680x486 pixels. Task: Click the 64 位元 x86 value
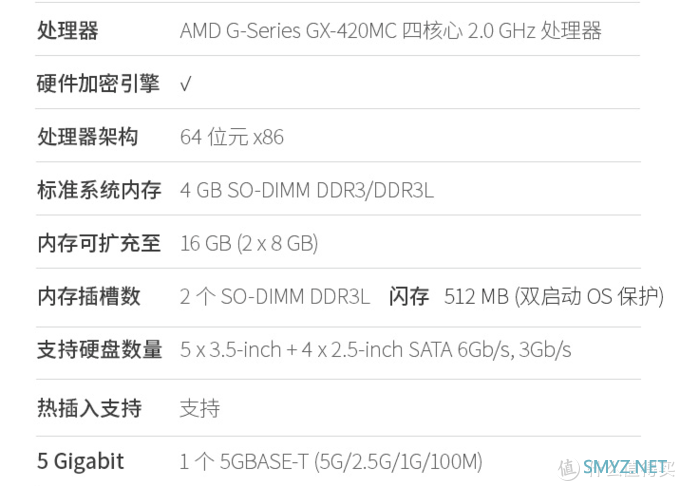[232, 137]
